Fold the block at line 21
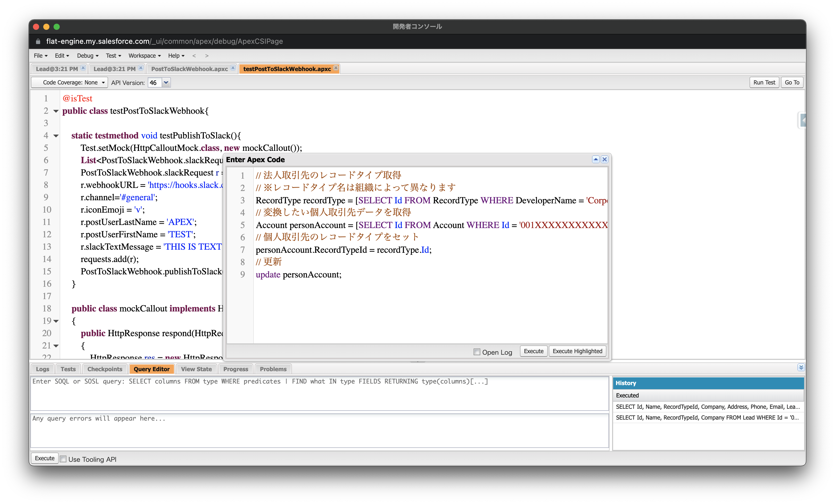Viewport: 835px width, 504px height. click(x=56, y=346)
